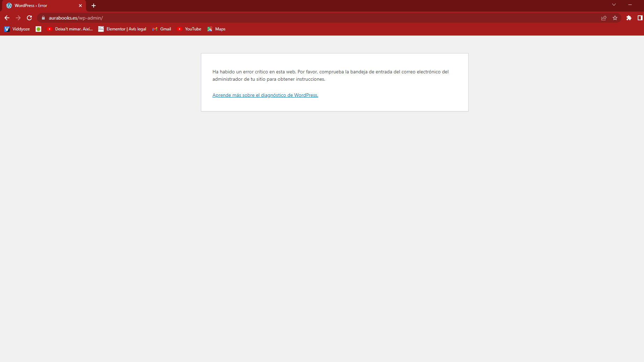
Task: Click the Aprende más sobre el diagnóstico link
Action: tap(265, 95)
